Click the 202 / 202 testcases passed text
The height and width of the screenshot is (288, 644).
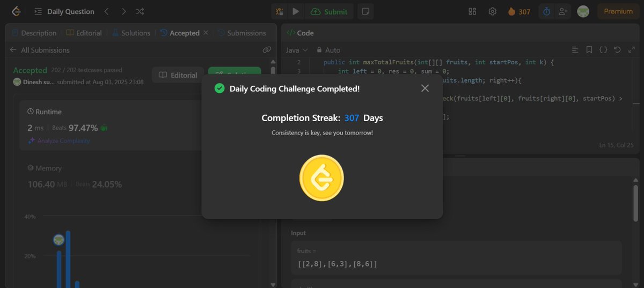click(x=87, y=70)
